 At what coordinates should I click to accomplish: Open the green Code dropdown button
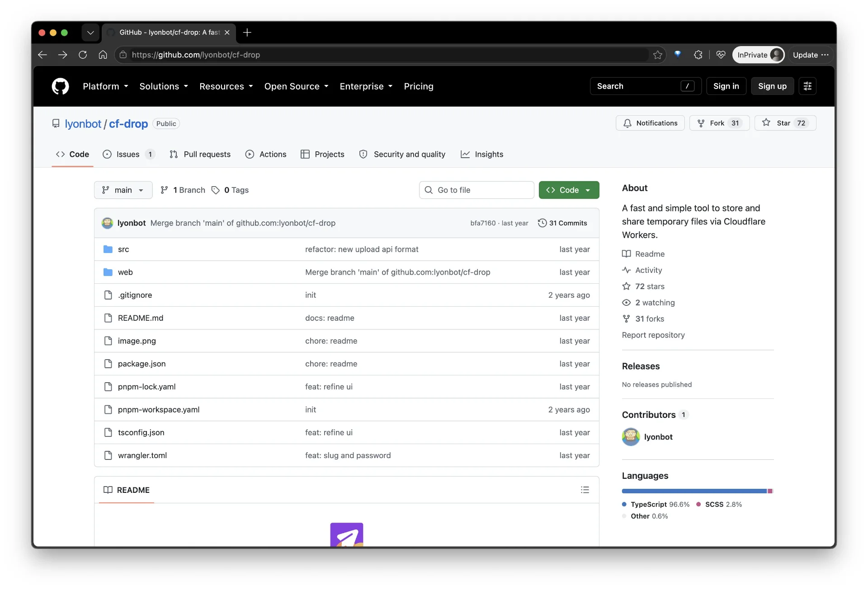point(569,190)
